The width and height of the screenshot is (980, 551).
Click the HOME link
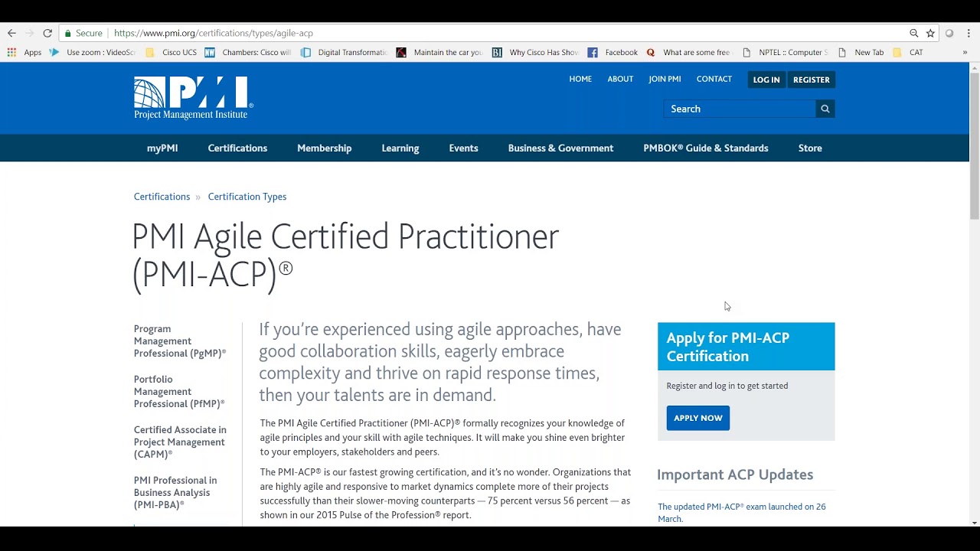coord(580,79)
